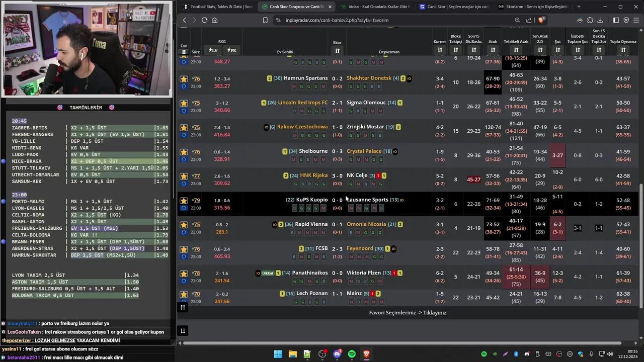Go back in browser history
The height and width of the screenshot is (362, 644).
[185, 20]
